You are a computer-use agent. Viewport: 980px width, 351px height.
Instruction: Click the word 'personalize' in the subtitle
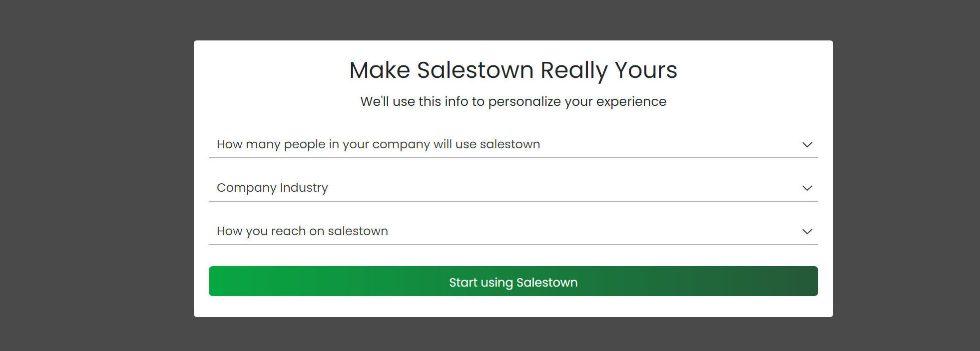(524, 101)
